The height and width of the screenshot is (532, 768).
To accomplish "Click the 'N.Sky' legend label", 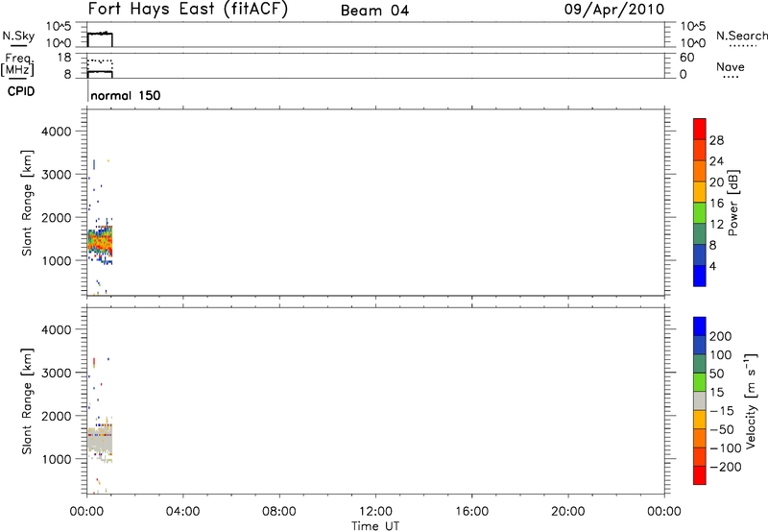I will point(18,36).
